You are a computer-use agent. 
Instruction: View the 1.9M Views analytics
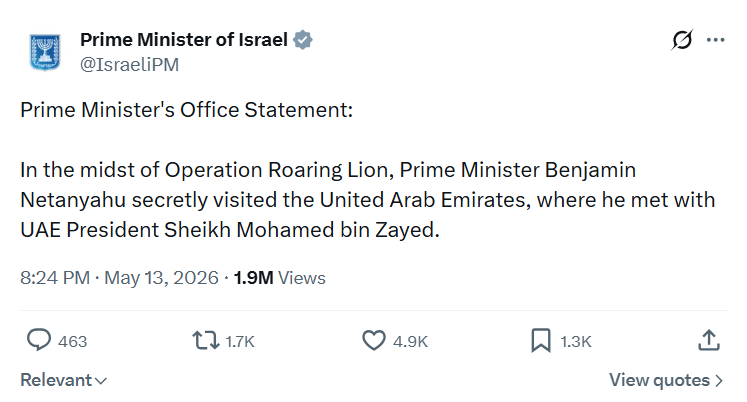pos(280,278)
